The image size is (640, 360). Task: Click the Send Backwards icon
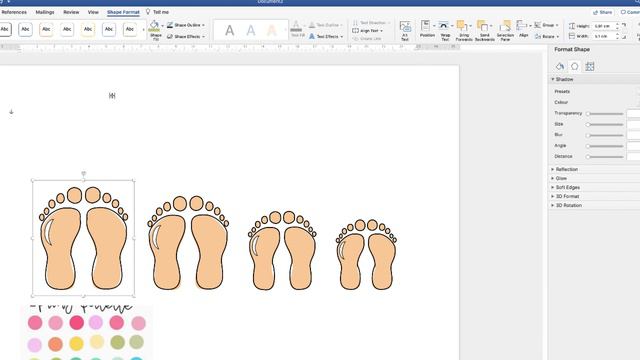point(482,26)
